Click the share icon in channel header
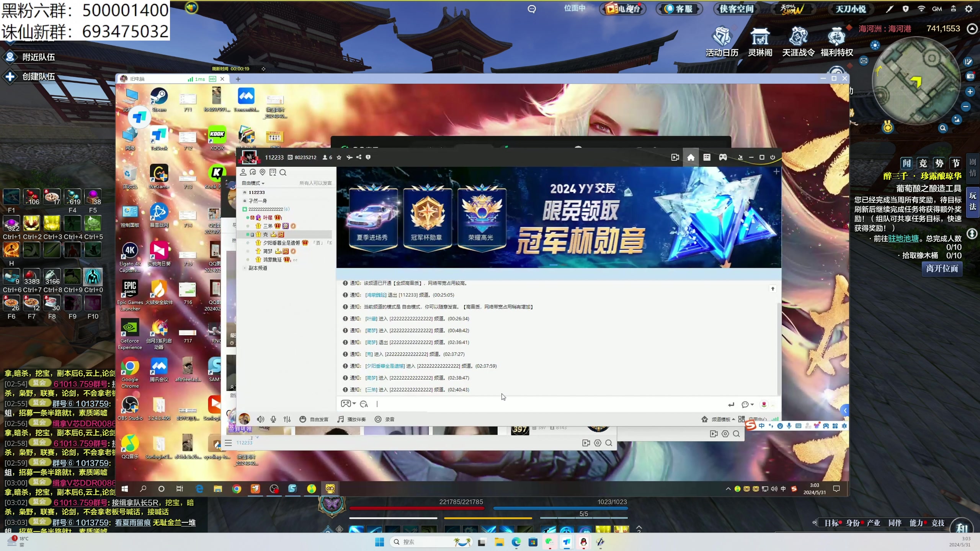The image size is (980, 551). click(x=359, y=157)
